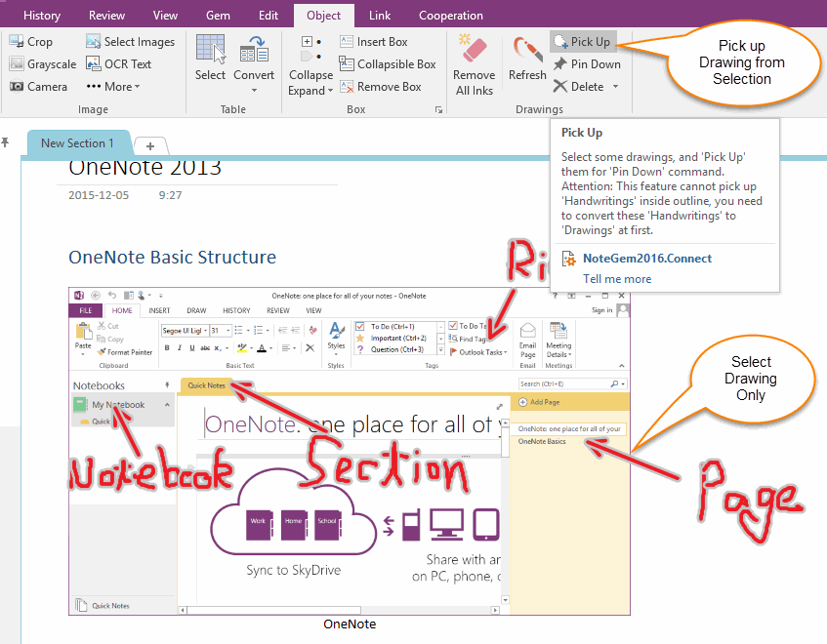
Task: Click the small collapse arrow-box icon
Action: 307,56
